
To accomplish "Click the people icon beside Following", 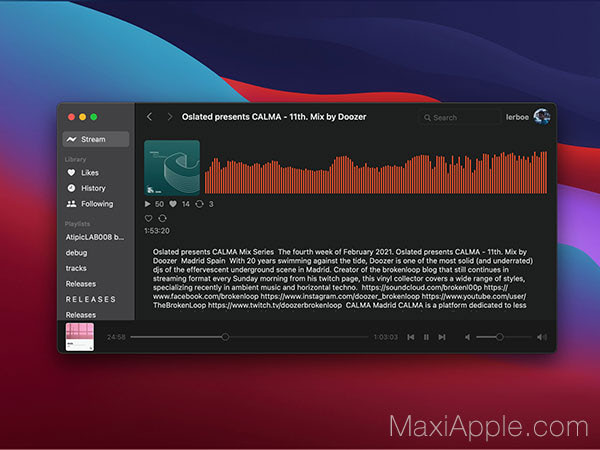I will pyautogui.click(x=71, y=204).
